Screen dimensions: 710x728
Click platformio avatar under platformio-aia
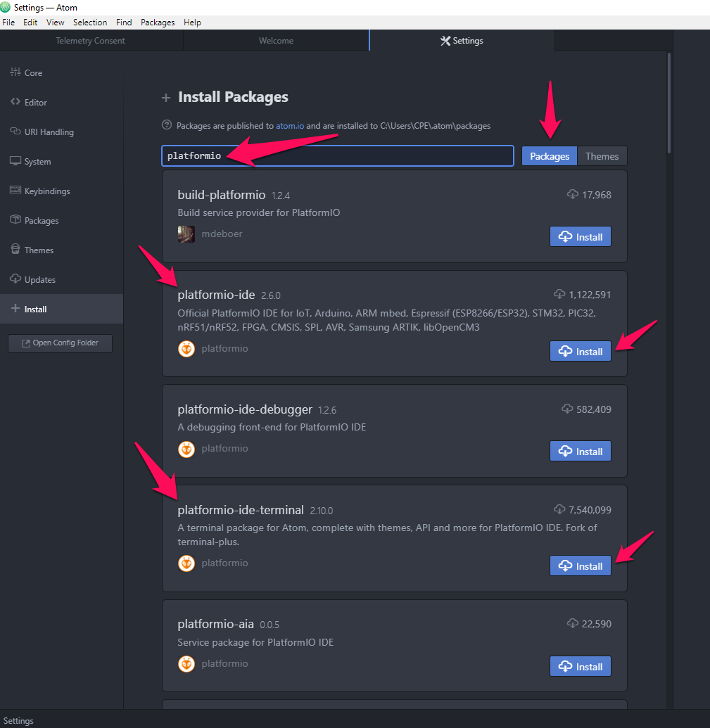186,664
